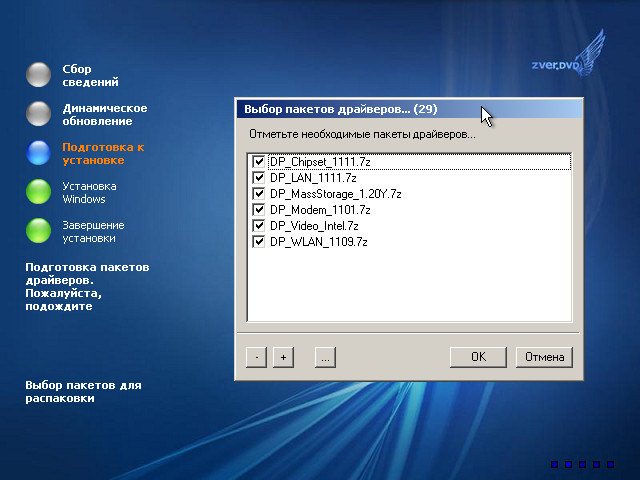
Task: Click the "Выбор пакетов для распаковки" status text
Action: point(83,391)
